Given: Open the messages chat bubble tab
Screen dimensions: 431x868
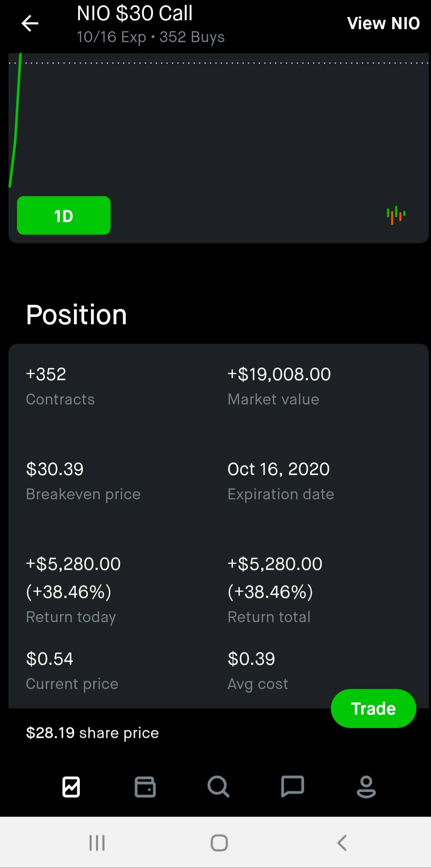Looking at the screenshot, I should pyautogui.click(x=292, y=787).
